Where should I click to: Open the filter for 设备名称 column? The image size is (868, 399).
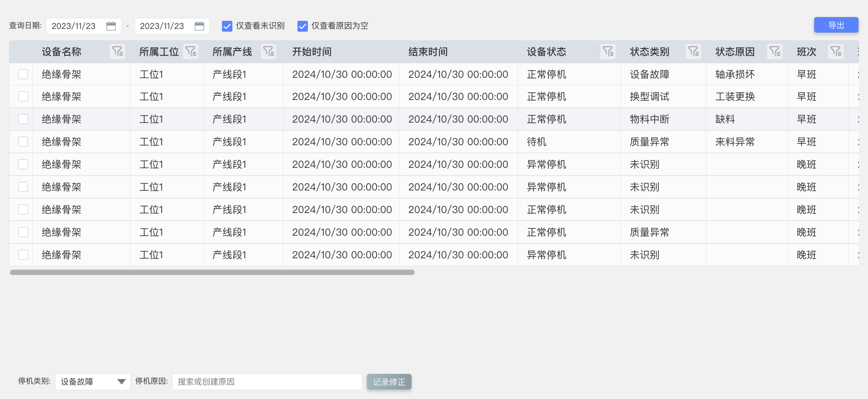pos(118,52)
